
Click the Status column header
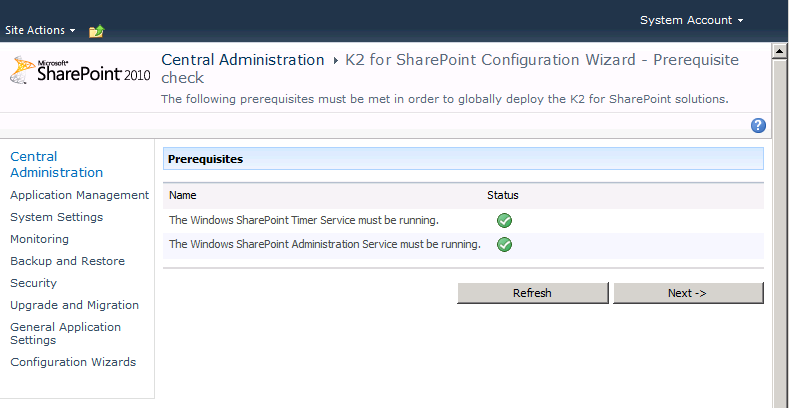(503, 195)
